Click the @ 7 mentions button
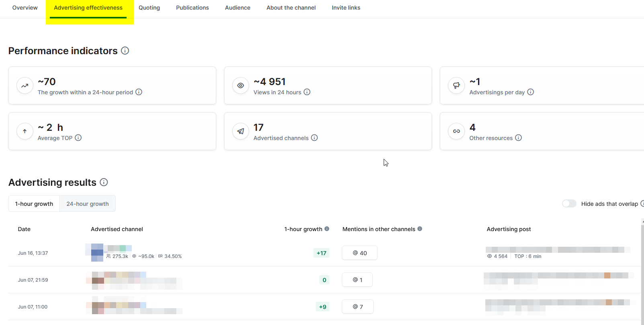This screenshot has width=644, height=325. tap(358, 307)
